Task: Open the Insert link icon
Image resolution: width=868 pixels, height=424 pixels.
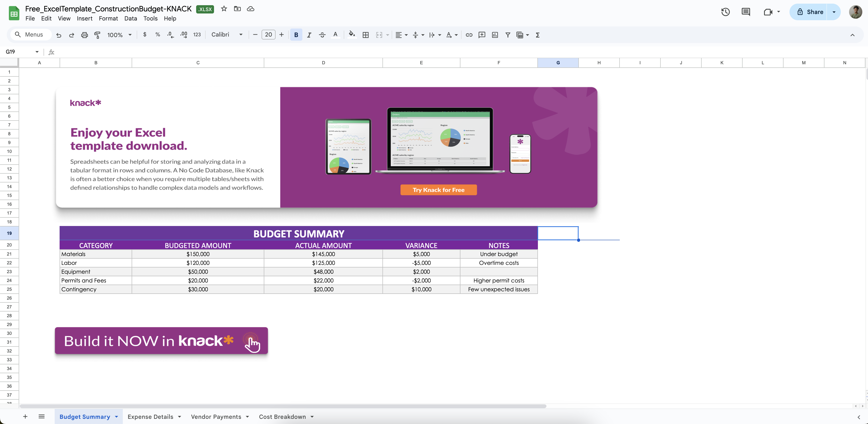Action: coord(469,35)
